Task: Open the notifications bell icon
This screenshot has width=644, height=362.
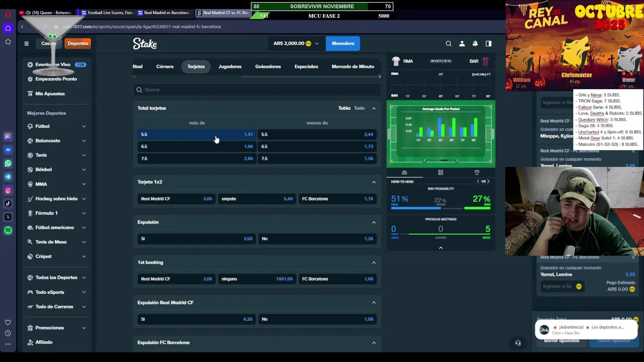Action: click(x=475, y=44)
